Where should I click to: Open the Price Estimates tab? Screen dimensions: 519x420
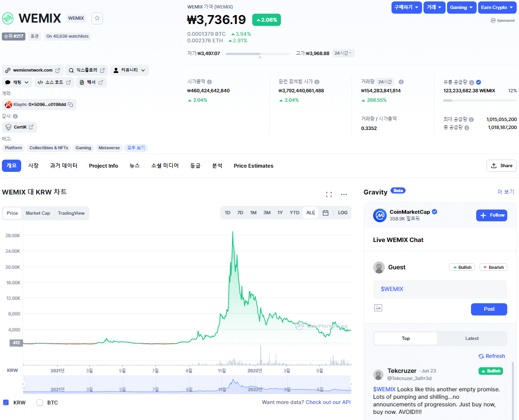click(254, 166)
